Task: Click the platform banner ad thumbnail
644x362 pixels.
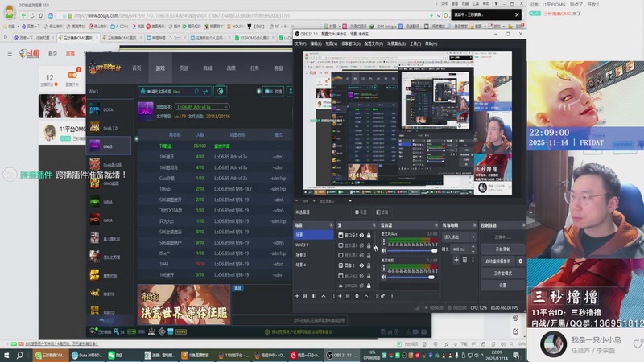Action: (184, 305)
